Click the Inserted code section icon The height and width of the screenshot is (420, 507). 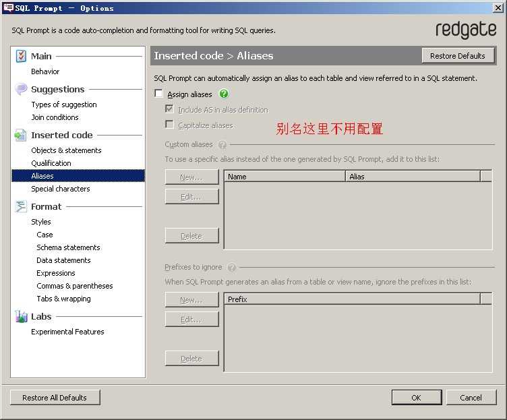[x=20, y=135]
